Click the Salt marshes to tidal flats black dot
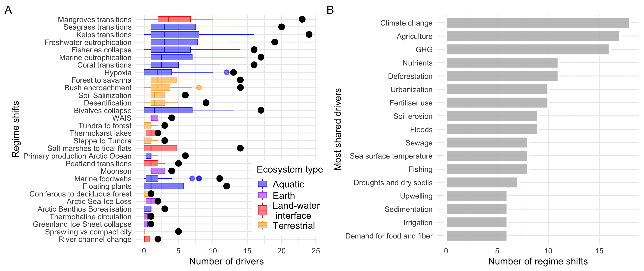644x271 pixels. tap(240, 148)
